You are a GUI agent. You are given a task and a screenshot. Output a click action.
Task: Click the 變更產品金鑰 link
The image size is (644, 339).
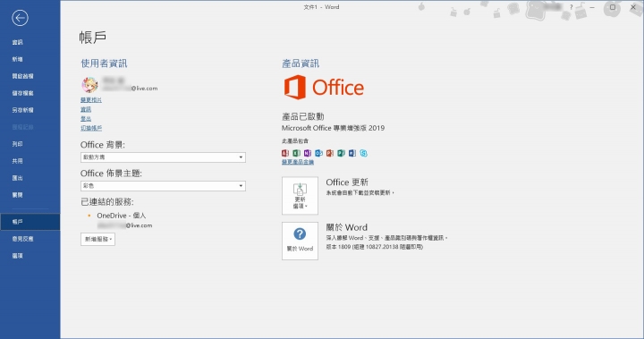298,162
